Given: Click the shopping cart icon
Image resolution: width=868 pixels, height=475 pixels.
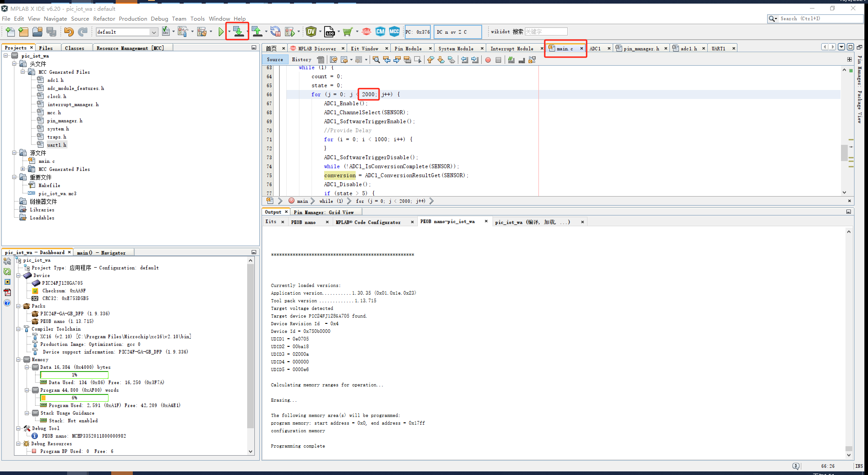Looking at the screenshot, I should (x=348, y=31).
